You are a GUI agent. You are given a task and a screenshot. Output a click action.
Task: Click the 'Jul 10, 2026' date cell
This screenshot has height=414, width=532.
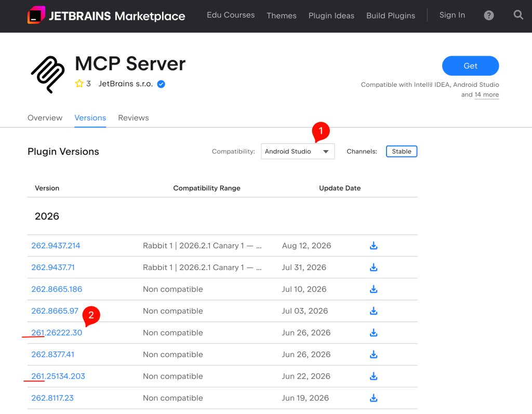click(x=304, y=289)
